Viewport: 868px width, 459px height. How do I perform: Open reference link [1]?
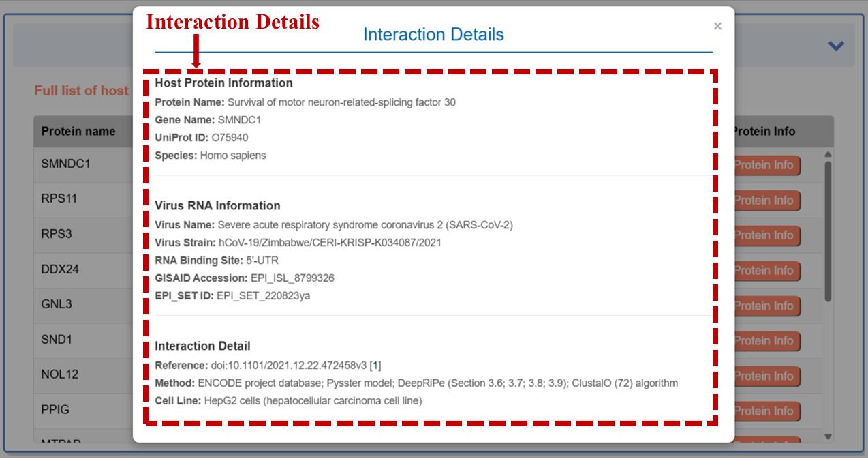coord(375,366)
